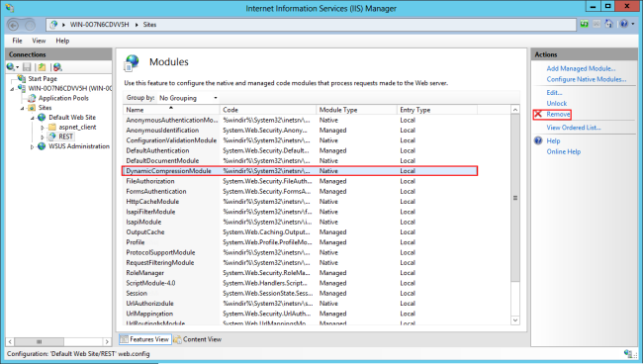The width and height of the screenshot is (643, 364).
Task: Click module list scrollbar up arrow
Action: click(x=515, y=110)
